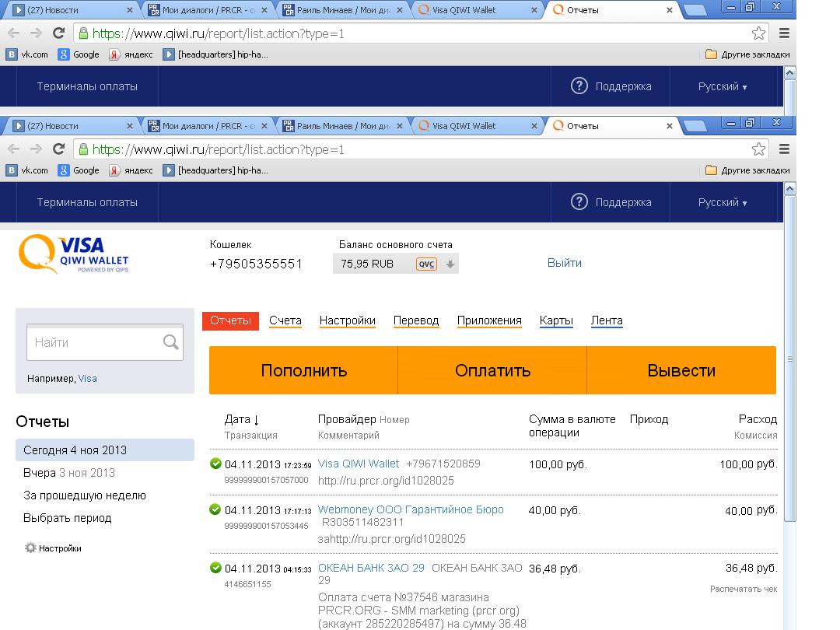Screen dimensions: 840x630
Task: Click the green check for the 17:23:59 transaction
Action: (x=215, y=464)
